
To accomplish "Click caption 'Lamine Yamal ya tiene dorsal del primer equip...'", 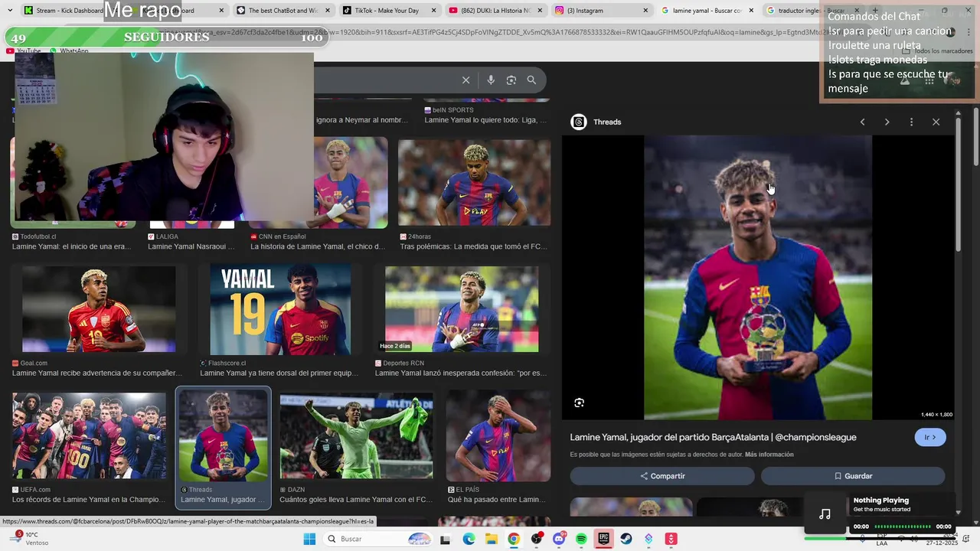I will pyautogui.click(x=279, y=373).
